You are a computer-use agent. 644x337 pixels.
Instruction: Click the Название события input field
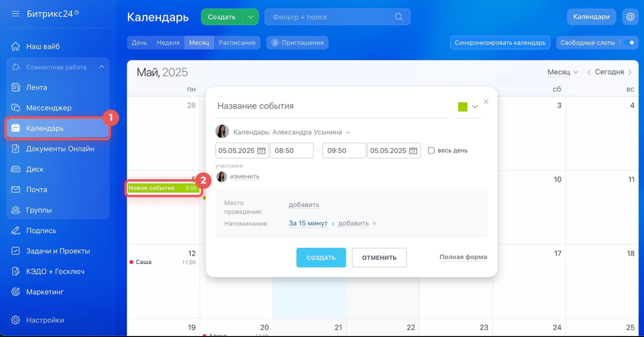click(331, 106)
